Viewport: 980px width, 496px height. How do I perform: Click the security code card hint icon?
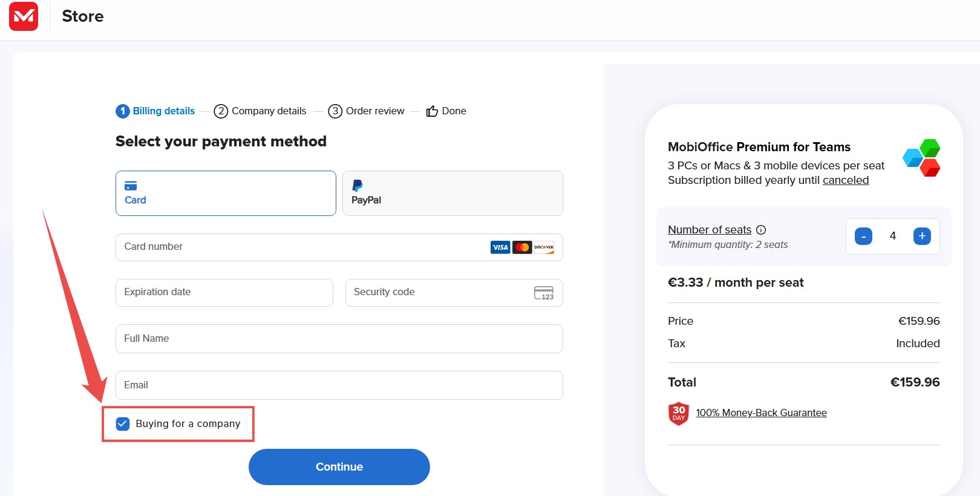[544, 293]
